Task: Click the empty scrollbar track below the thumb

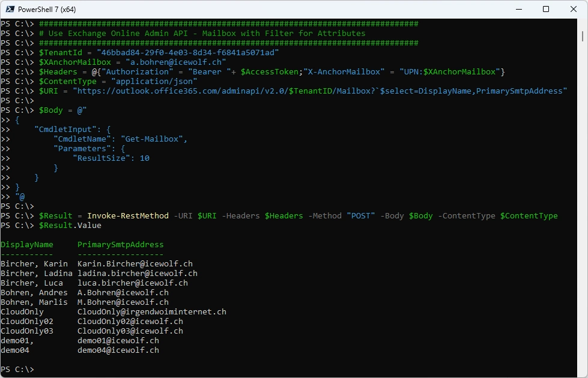Action: tap(583, 210)
